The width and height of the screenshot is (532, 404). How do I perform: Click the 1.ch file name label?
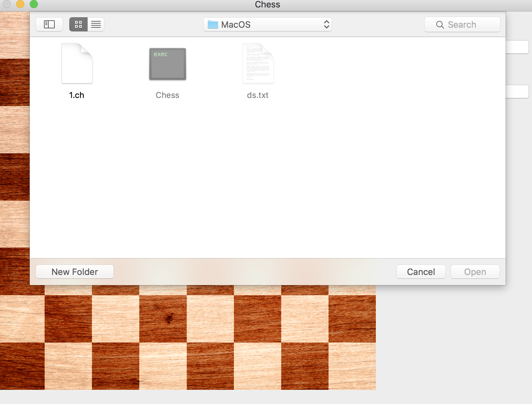[77, 95]
